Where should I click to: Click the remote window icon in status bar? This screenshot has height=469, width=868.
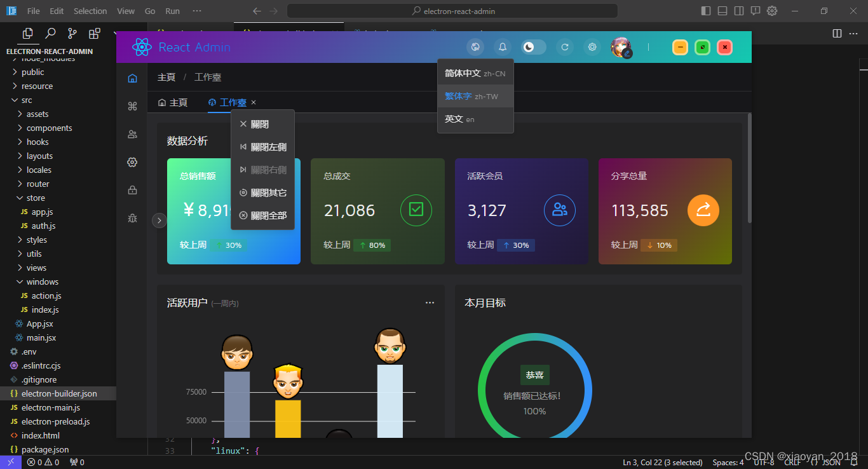coord(11,462)
